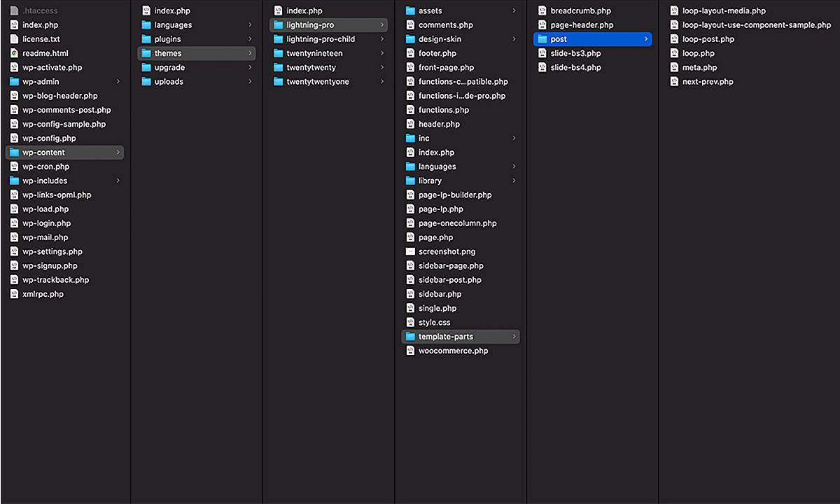
Task: Select wp-links-opml.php file name
Action: point(57,195)
